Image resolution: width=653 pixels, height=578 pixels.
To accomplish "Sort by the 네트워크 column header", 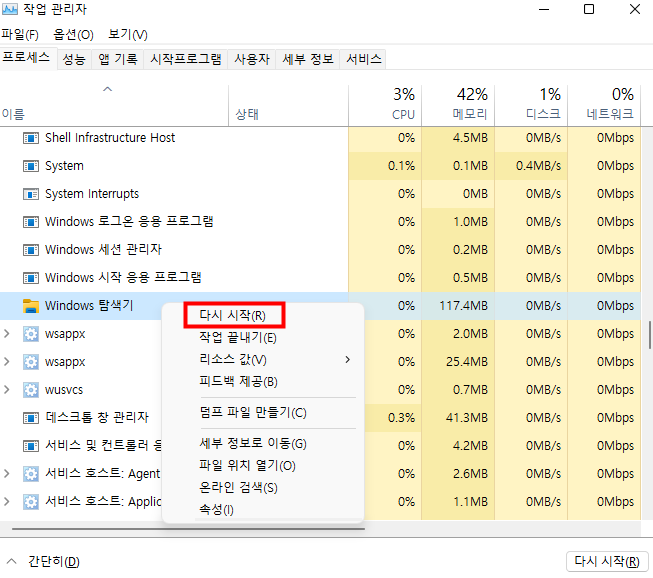I will 604,106.
